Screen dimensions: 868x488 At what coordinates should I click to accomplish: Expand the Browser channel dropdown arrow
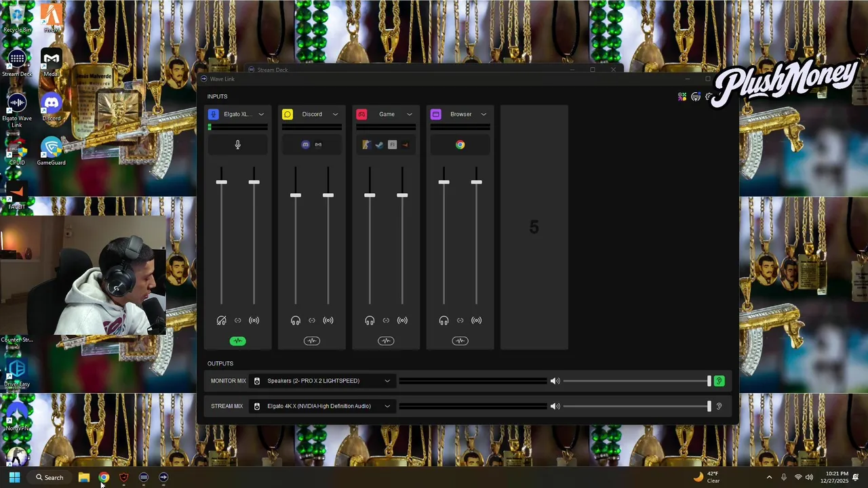tap(484, 115)
